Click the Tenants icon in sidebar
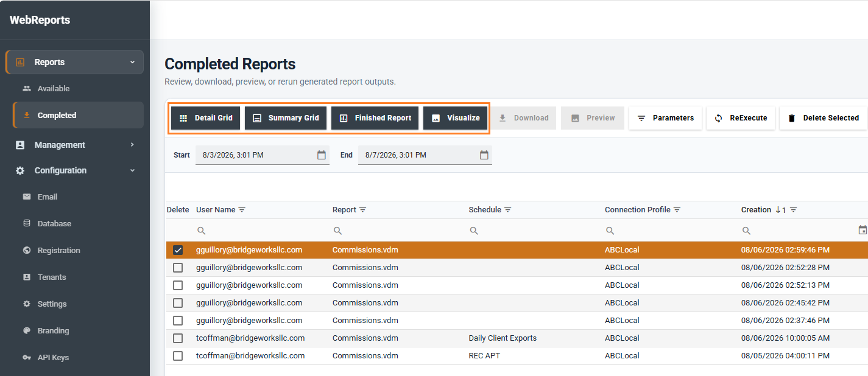Image resolution: width=868 pixels, height=376 pixels. click(x=26, y=277)
